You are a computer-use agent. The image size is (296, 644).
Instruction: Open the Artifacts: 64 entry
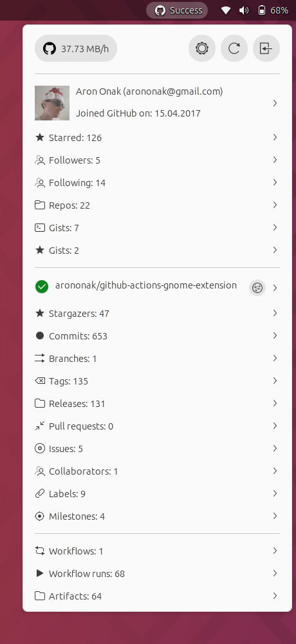coord(157,596)
